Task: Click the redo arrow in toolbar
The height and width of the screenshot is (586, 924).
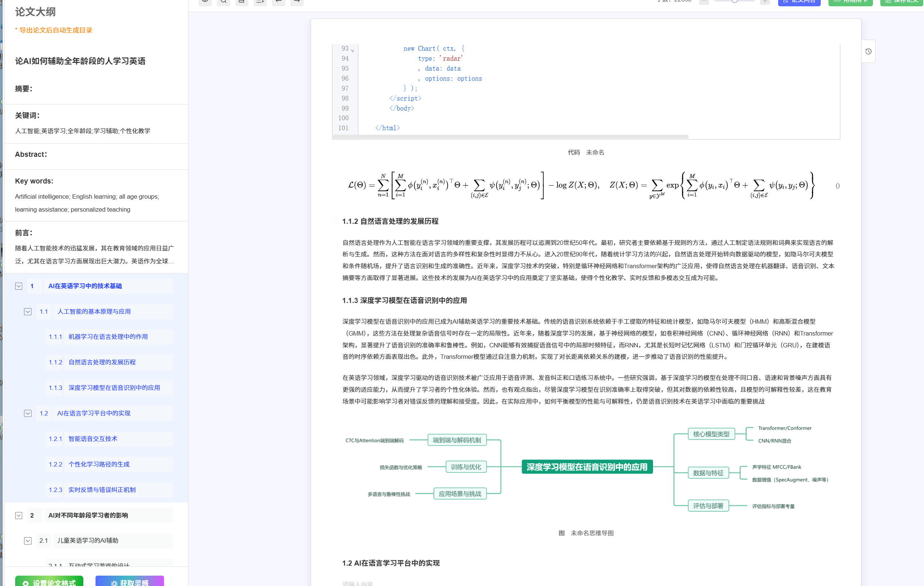Action: pyautogui.click(x=297, y=1)
